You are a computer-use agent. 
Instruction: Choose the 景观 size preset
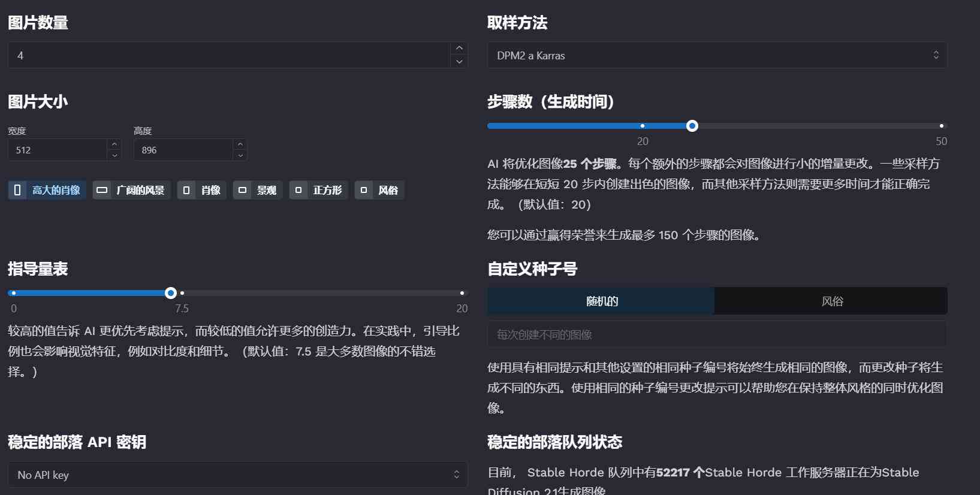(258, 190)
